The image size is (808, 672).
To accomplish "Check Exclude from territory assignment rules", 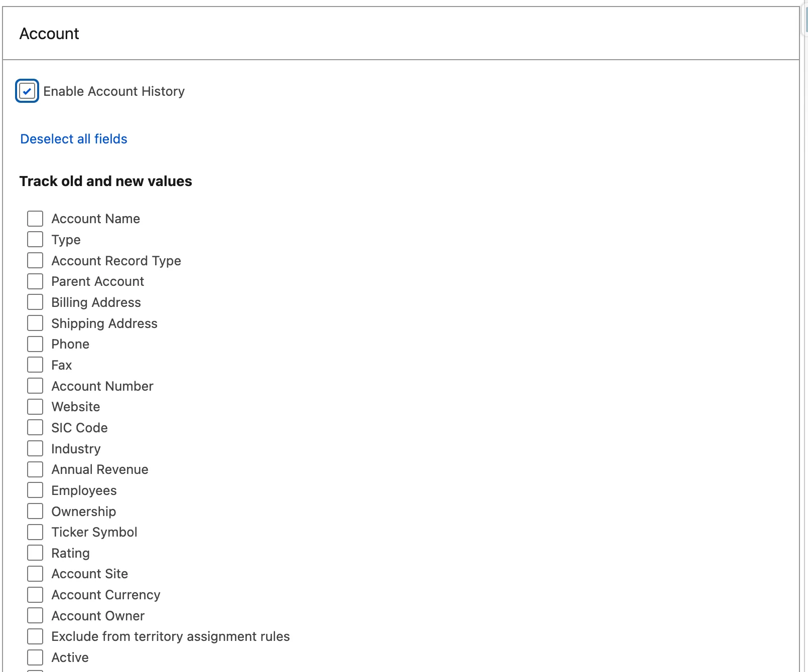I will (35, 636).
